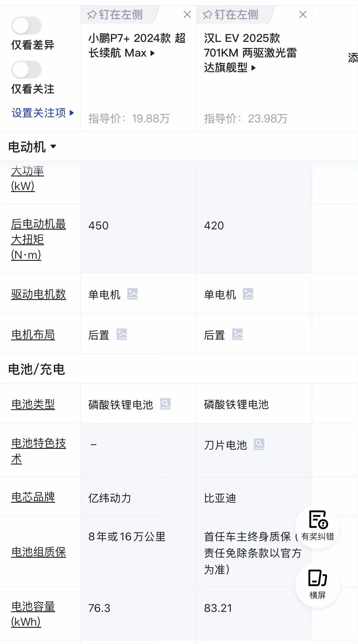Switch to landscape with 横屏 button
358x644 pixels.
318,585
